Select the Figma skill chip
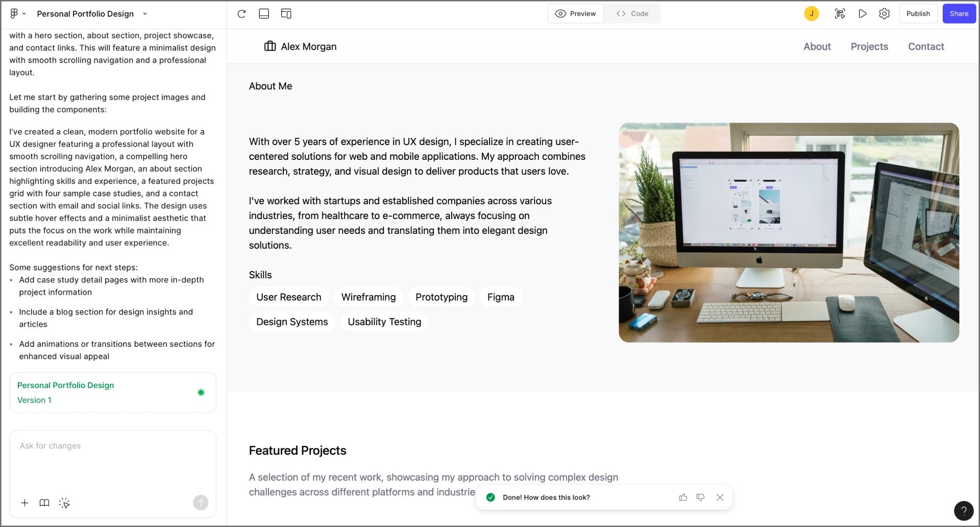Image resolution: width=980 pixels, height=527 pixels. [x=500, y=297]
